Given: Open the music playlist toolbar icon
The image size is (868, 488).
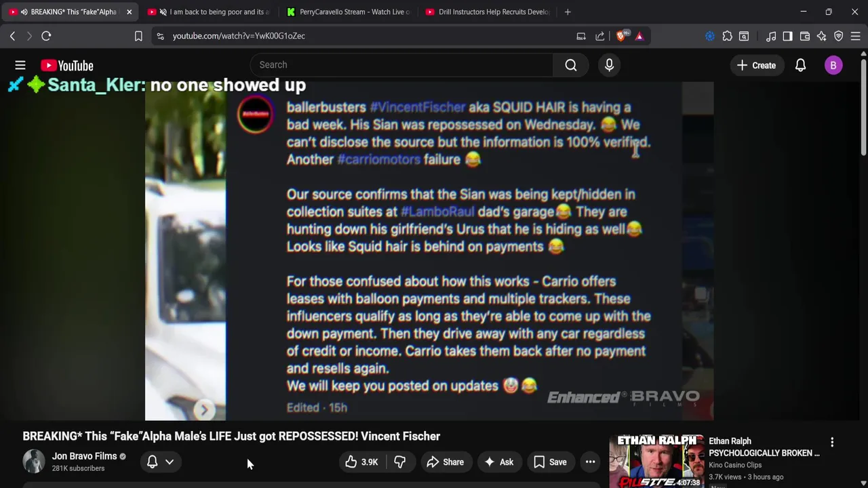Looking at the screenshot, I should point(771,36).
